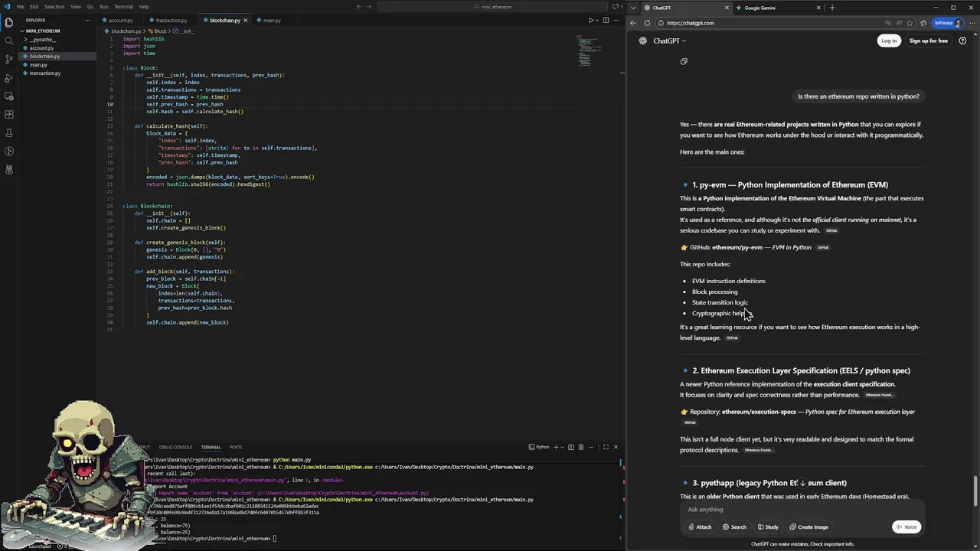The height and width of the screenshot is (551, 980).
Task: Switch to account.py editor tab
Action: (x=120, y=20)
